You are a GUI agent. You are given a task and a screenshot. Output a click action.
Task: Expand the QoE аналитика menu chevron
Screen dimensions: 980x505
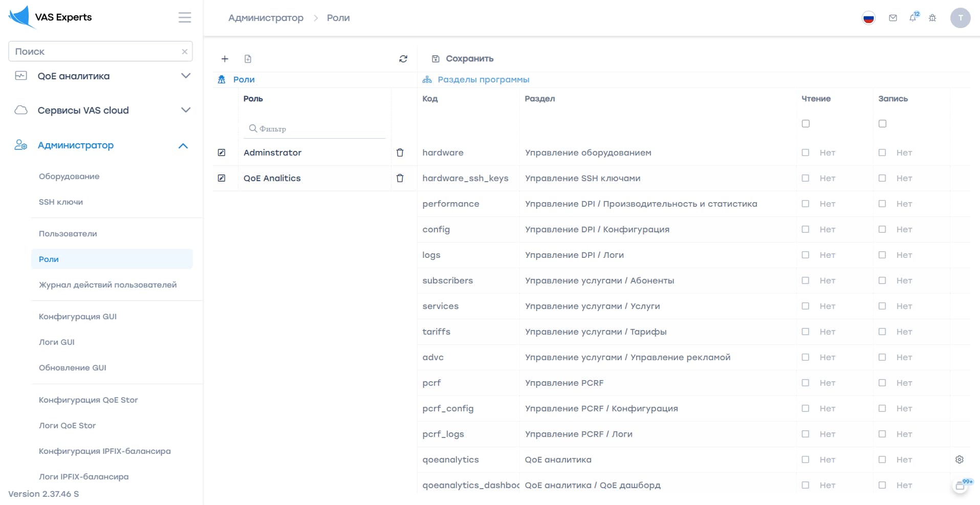tap(186, 76)
